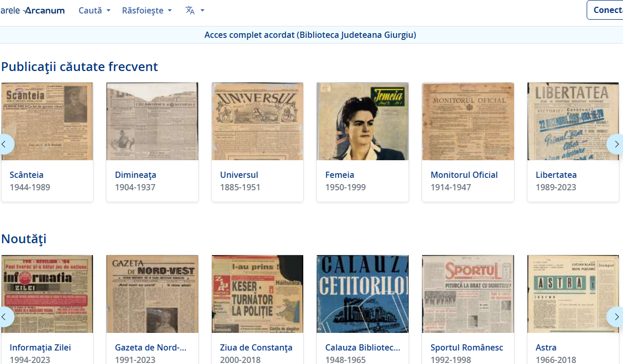Screen dimensions: 623x364
Task: Expand the Caută dropdown menu
Action: point(94,10)
